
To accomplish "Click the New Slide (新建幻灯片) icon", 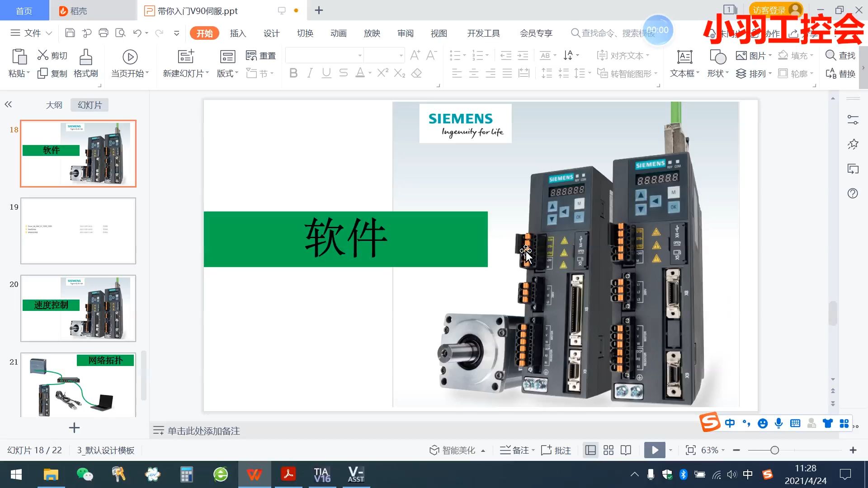I will coord(185,57).
